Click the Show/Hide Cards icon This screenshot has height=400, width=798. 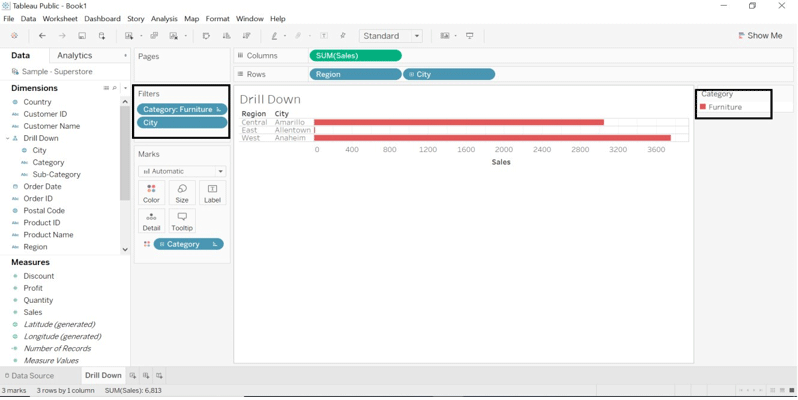click(445, 36)
